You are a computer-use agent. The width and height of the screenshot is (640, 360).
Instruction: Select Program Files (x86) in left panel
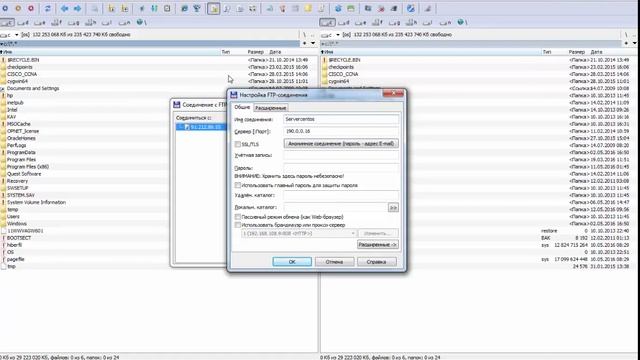click(28, 167)
